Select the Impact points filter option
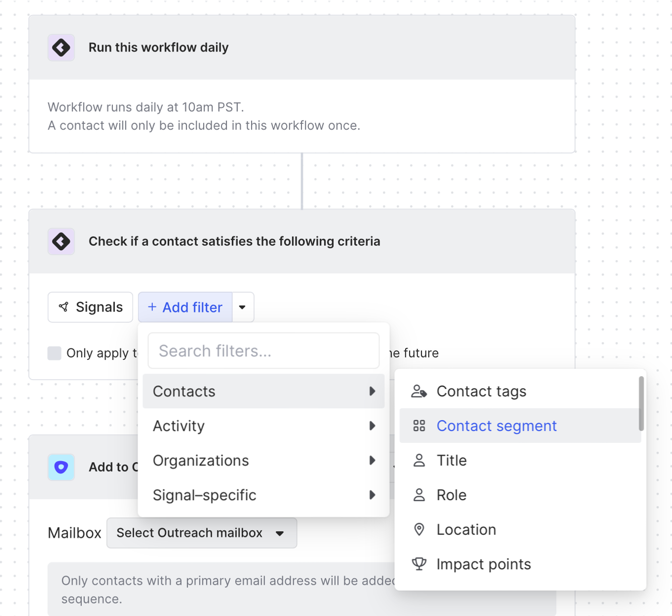 pyautogui.click(x=520, y=564)
